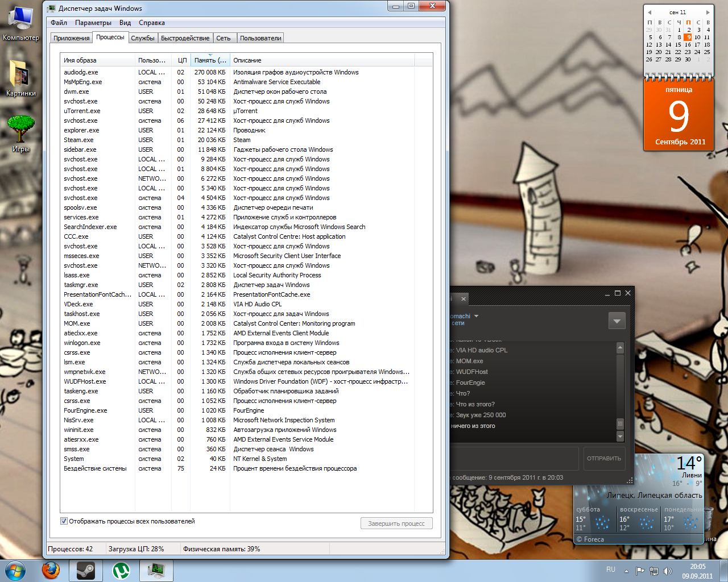Open uTorrent from the taskbar
The image size is (728, 582).
pyautogui.click(x=121, y=571)
